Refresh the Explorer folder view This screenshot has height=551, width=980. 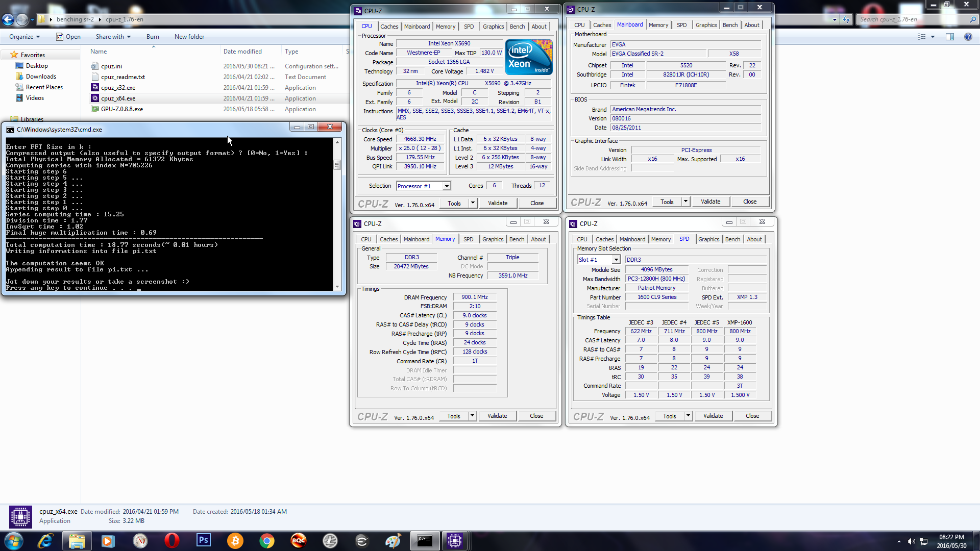coord(846,19)
